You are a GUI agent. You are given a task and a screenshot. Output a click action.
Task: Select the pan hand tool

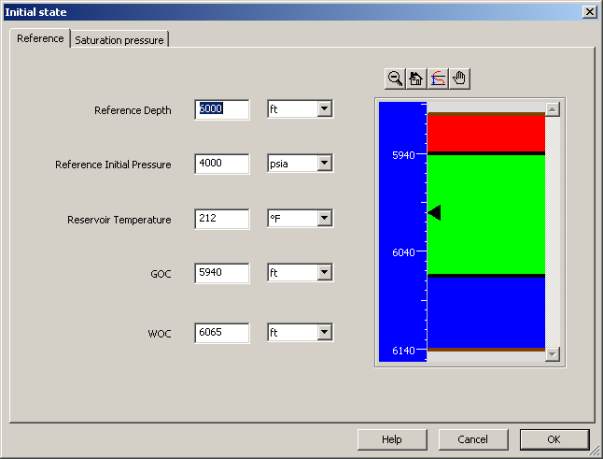(459, 79)
